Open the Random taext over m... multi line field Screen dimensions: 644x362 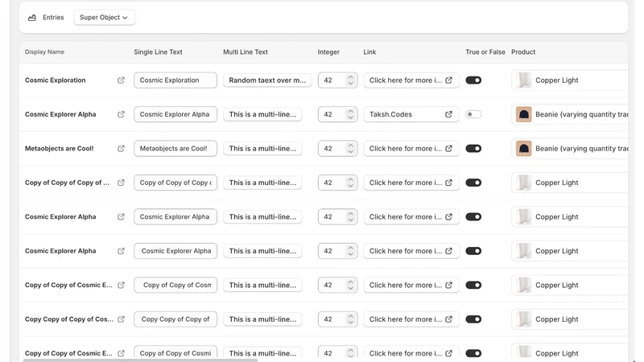(x=267, y=80)
